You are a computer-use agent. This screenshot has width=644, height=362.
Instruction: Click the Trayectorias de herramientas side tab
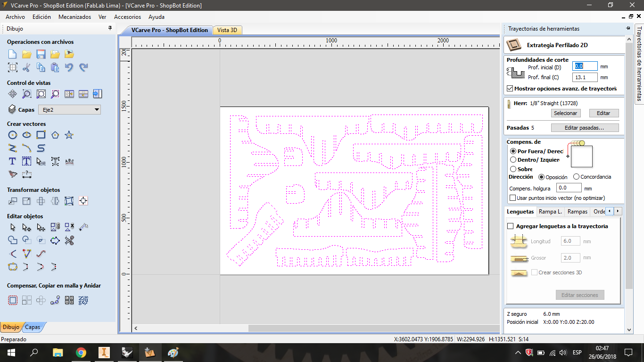click(639, 63)
